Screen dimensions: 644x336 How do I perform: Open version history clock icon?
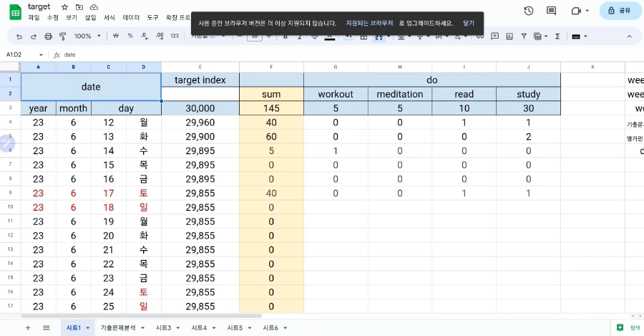point(529,11)
